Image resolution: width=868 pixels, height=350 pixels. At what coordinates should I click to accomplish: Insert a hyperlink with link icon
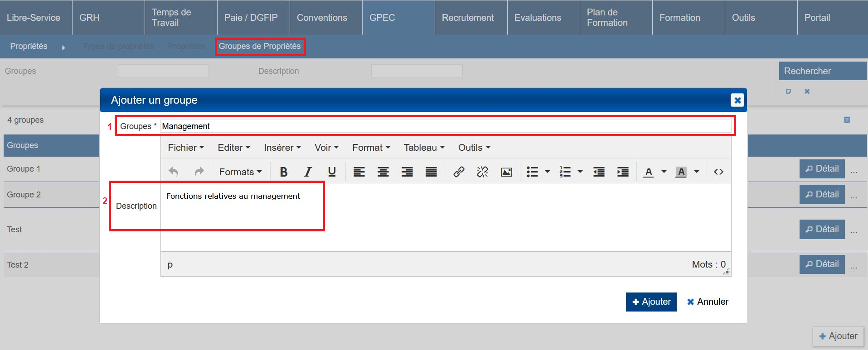[x=459, y=172]
